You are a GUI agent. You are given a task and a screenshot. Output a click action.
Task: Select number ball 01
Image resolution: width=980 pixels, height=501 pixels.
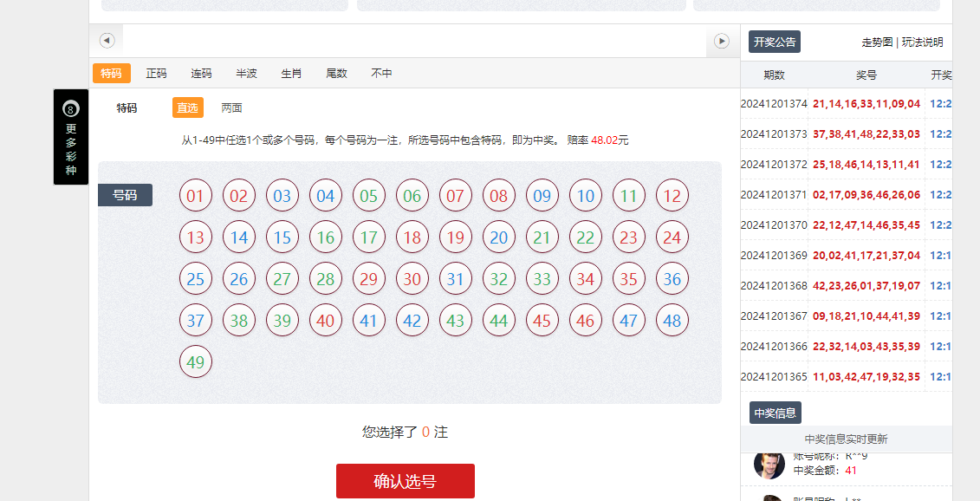(195, 195)
